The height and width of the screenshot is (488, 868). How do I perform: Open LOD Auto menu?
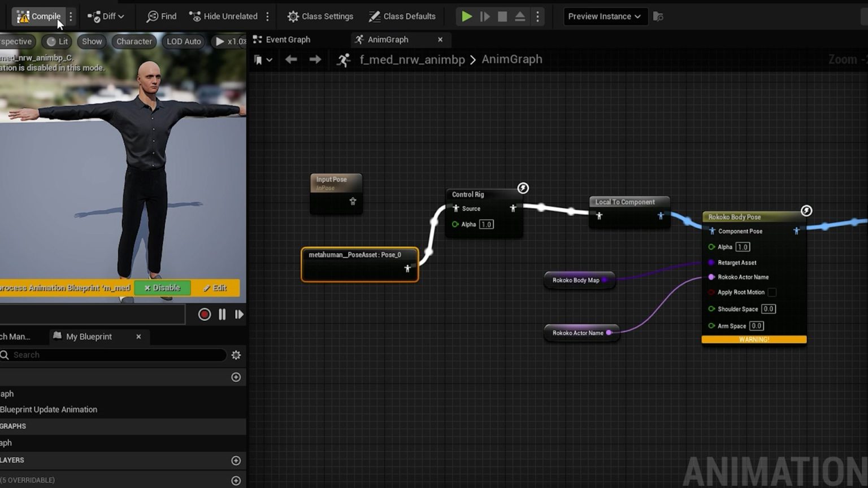click(184, 41)
